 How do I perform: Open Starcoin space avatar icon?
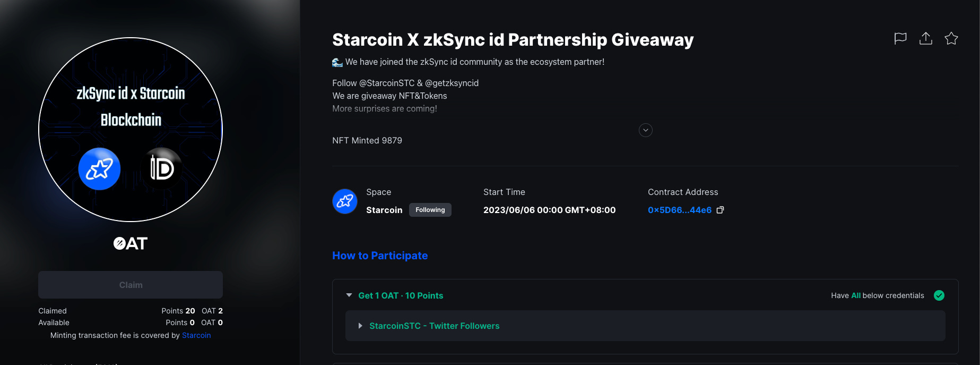click(345, 201)
